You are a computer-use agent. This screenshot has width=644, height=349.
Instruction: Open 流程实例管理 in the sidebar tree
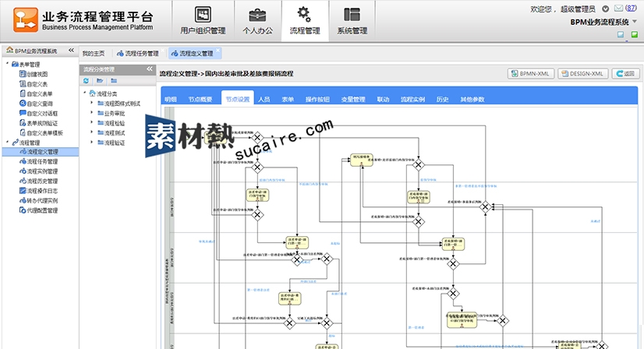(39, 171)
